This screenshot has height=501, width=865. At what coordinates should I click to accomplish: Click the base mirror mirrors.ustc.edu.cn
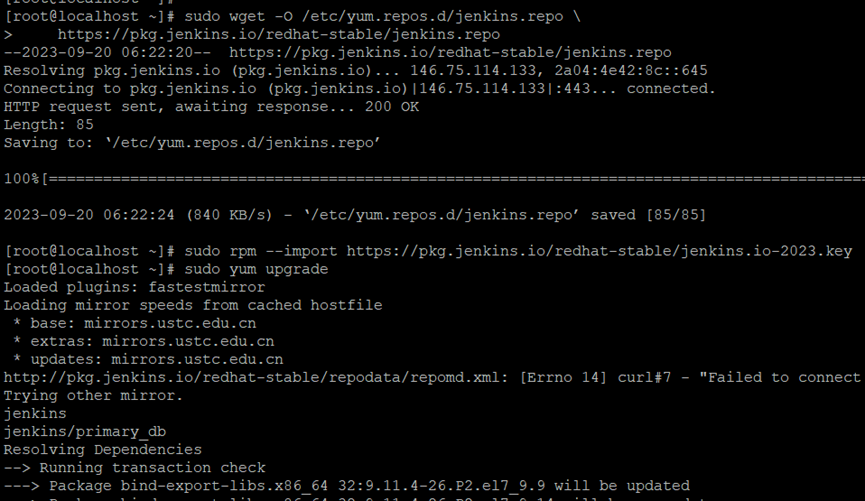(170, 323)
